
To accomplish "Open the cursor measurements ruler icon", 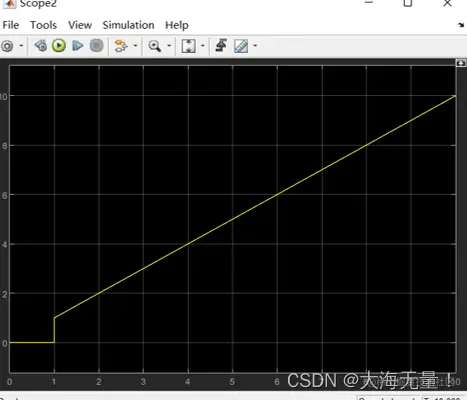I will click(x=241, y=46).
